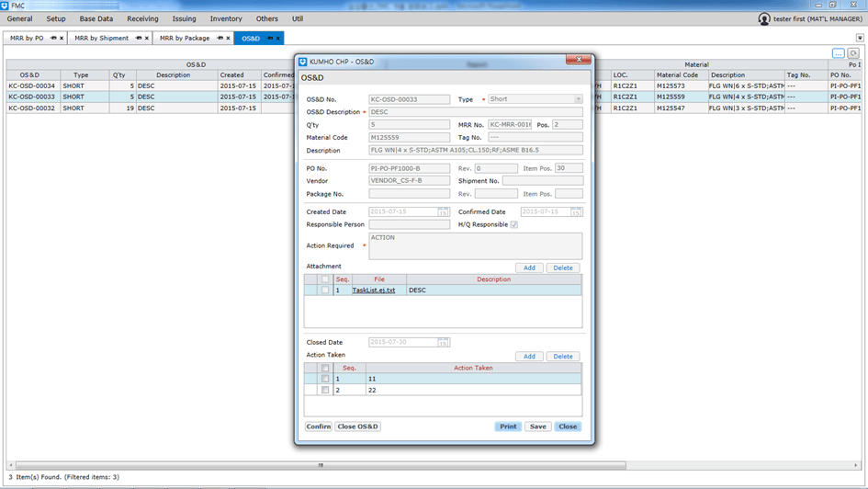Pin the MRR by PO tab
The width and height of the screenshot is (868, 489).
point(53,39)
